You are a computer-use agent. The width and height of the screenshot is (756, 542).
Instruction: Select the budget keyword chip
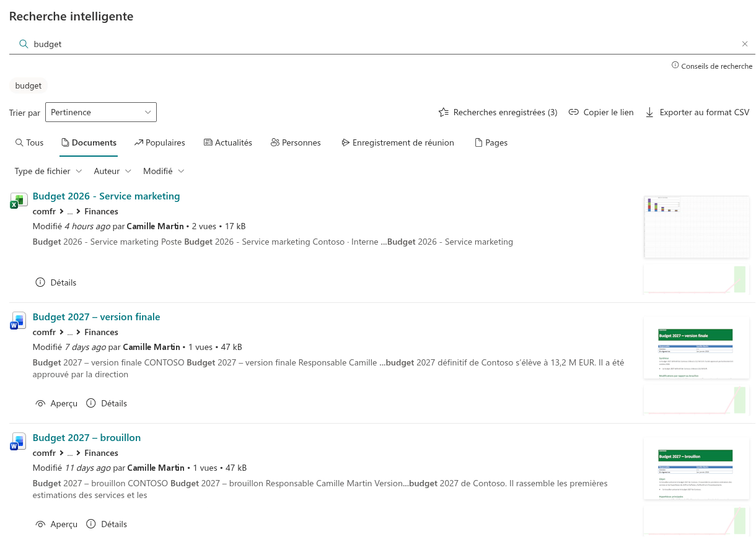pyautogui.click(x=29, y=86)
